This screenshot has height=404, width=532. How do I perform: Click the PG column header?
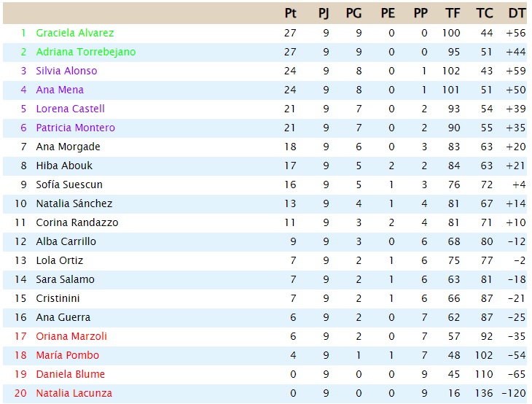(x=353, y=13)
